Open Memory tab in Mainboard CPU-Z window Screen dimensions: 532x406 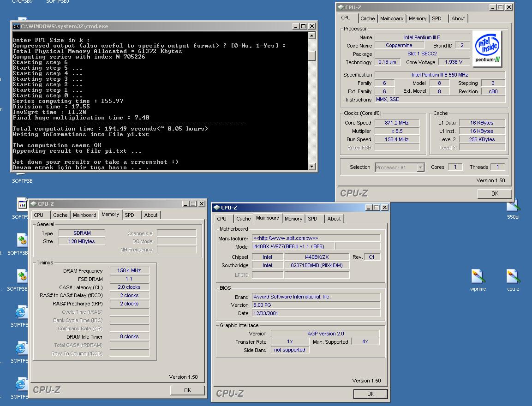pos(293,219)
